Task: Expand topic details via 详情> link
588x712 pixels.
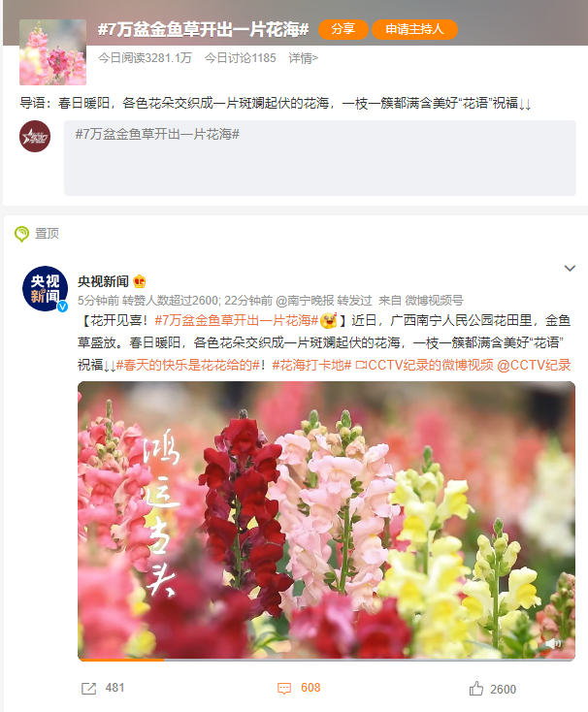Action: (x=304, y=57)
